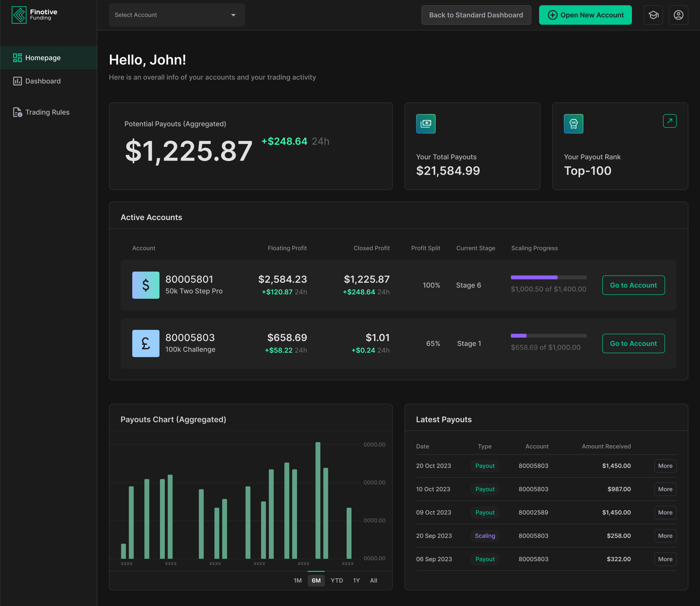The width and height of the screenshot is (700, 606).
Task: Click 50k Two Step Pro account label
Action: click(194, 291)
